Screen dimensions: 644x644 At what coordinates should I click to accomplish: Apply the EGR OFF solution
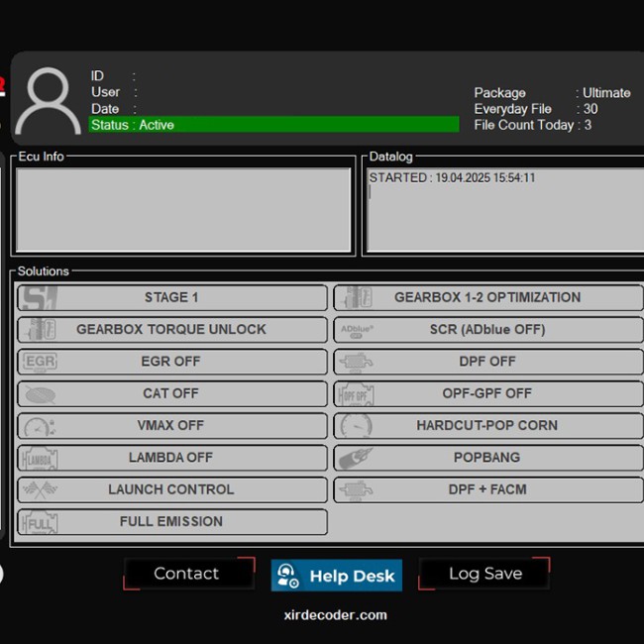pos(172,362)
